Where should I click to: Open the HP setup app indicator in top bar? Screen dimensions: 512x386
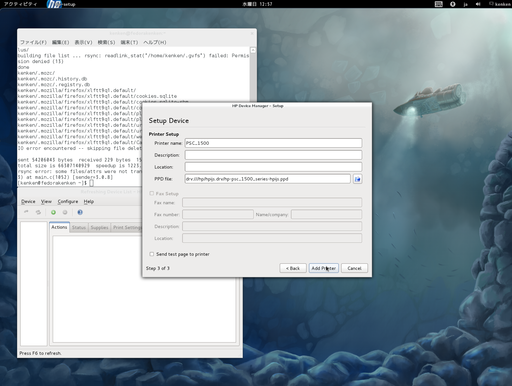pyautogui.click(x=61, y=4)
